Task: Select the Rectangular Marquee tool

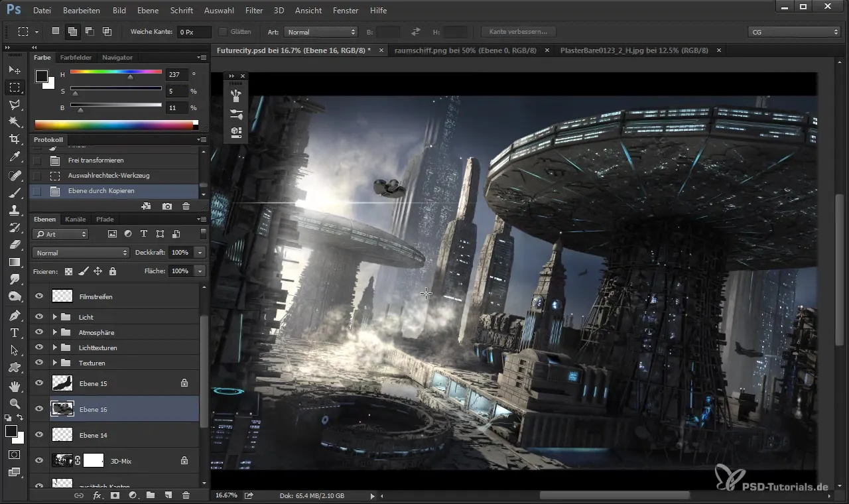Action: (15, 88)
